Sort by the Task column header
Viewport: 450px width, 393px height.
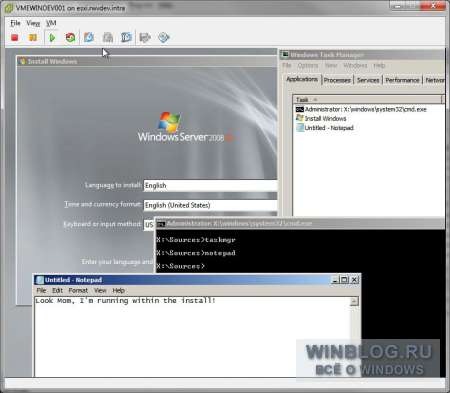click(367, 100)
